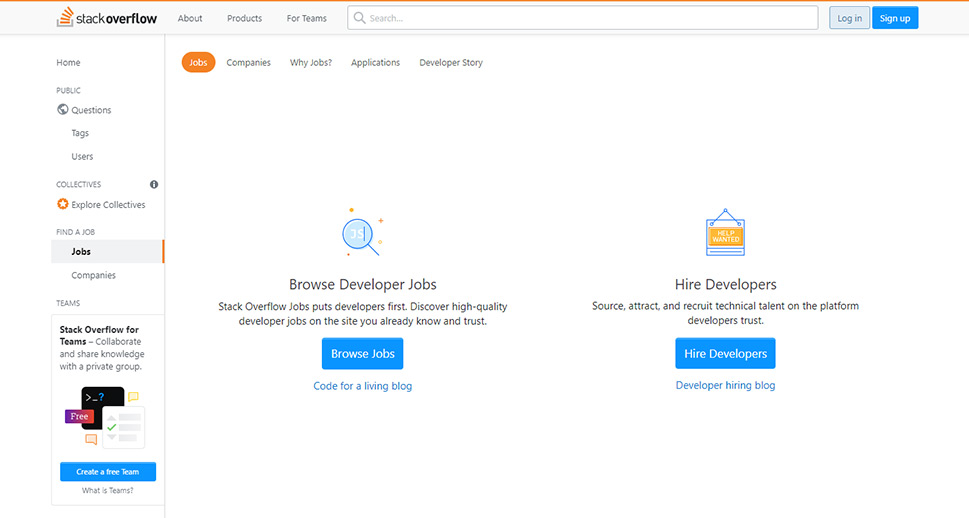Screen dimensions: 969x518
Task: Click the Stack Overflow logo
Action: point(107,18)
